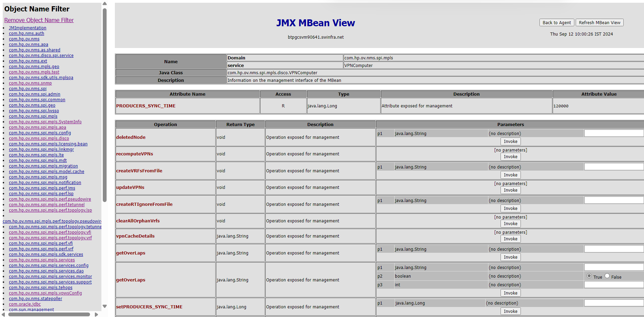Open com.hp.ov.nms.spi.mpls.notification link
Image resolution: width=644 pixels, height=317 pixels.
[45, 183]
